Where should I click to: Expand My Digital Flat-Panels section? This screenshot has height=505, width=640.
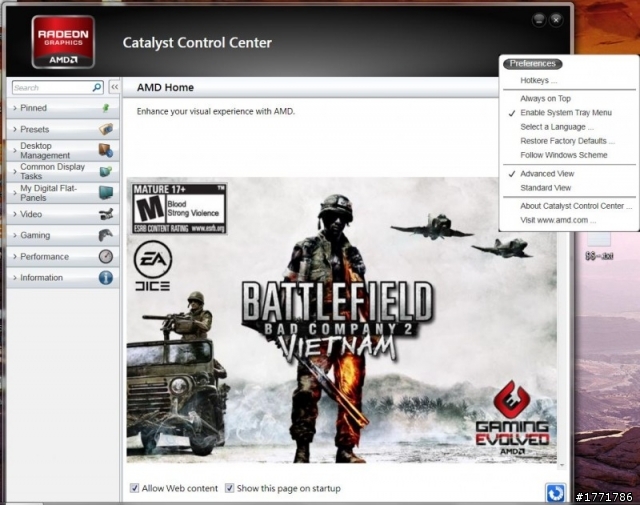coord(63,193)
